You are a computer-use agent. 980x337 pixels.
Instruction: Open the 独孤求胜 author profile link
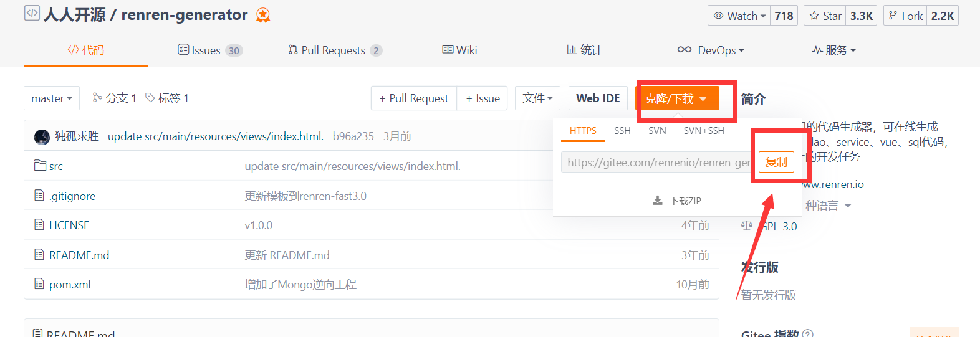pyautogui.click(x=77, y=136)
